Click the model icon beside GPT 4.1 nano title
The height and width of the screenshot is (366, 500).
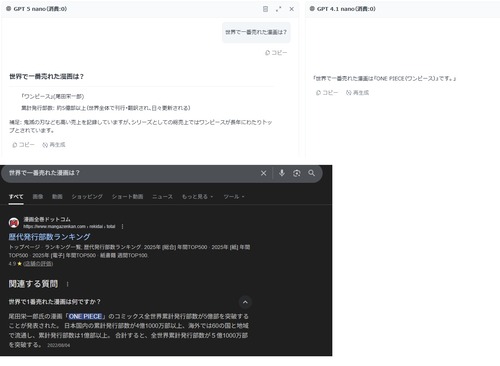pyautogui.click(x=312, y=9)
